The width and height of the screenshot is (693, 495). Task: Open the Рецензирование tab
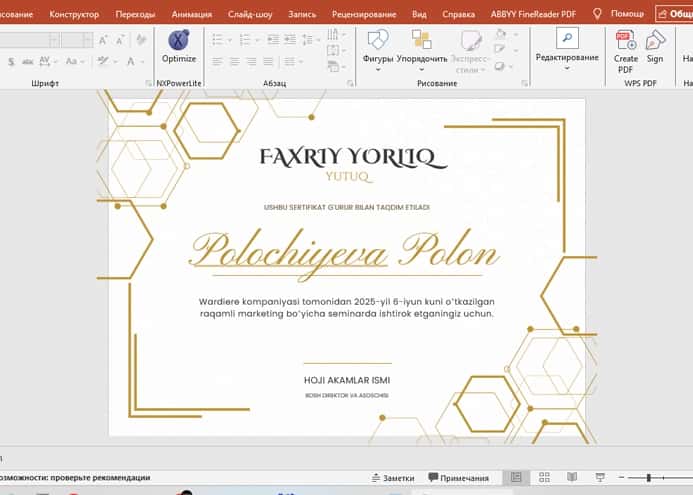(364, 14)
